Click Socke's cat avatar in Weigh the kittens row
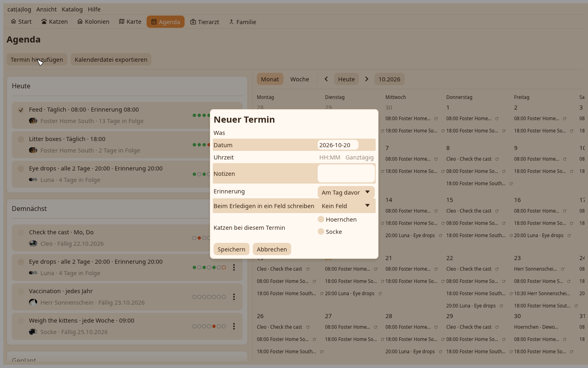This screenshot has width=588, height=368. pos(33,332)
